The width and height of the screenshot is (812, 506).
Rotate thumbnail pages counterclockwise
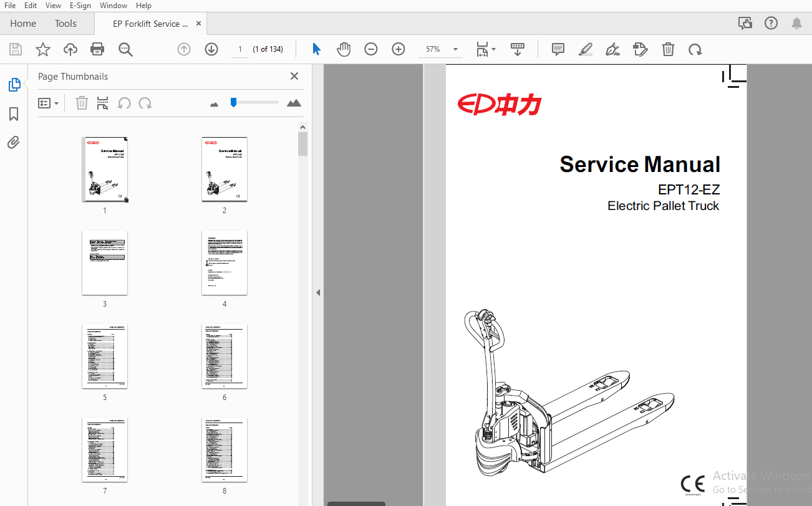[x=124, y=103]
